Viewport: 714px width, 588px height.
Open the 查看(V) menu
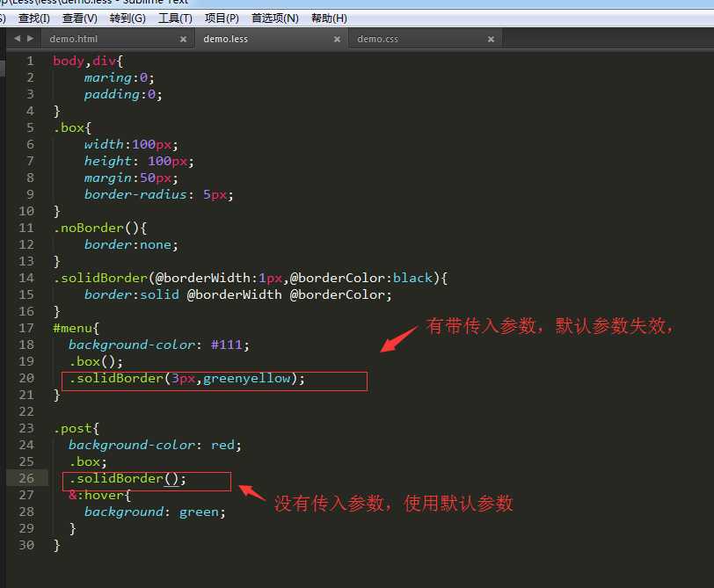(80, 18)
